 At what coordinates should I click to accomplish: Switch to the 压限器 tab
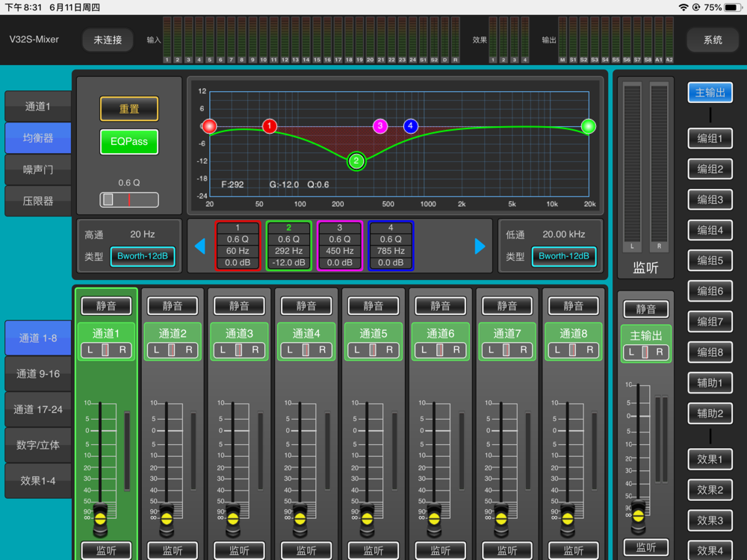[x=38, y=201]
